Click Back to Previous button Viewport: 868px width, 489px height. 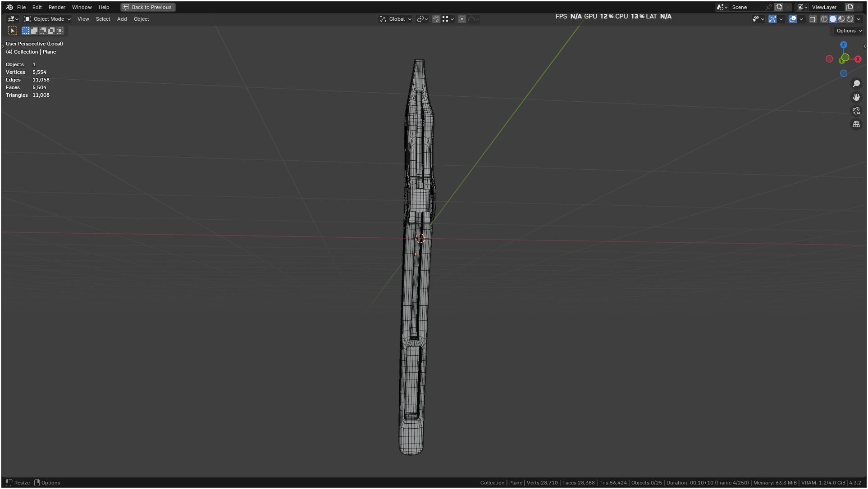pyautogui.click(x=148, y=7)
